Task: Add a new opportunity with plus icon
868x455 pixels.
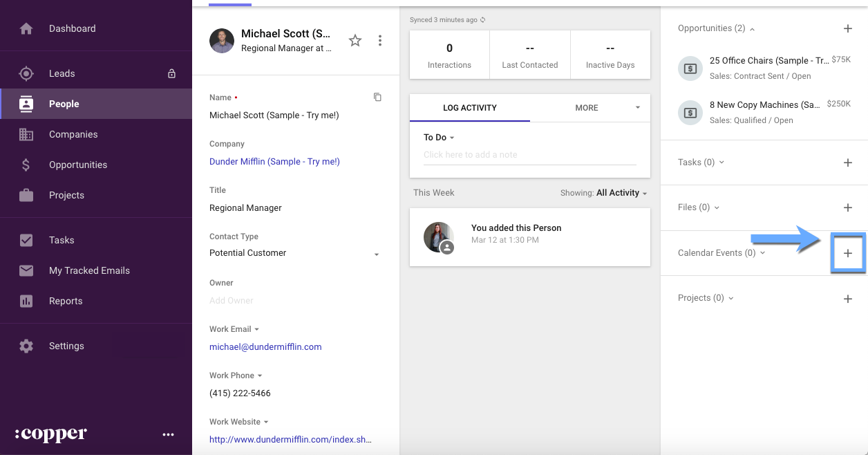Action: pos(848,29)
